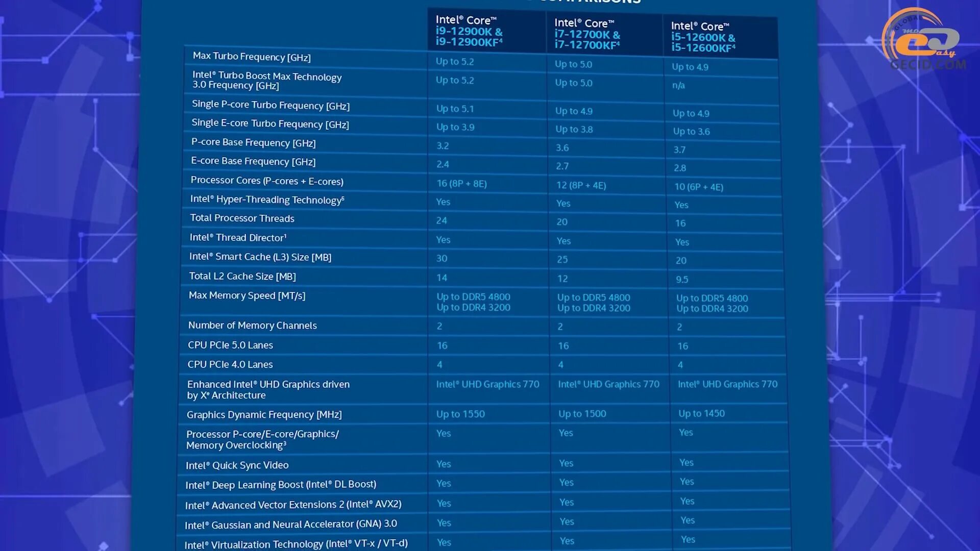The width and height of the screenshot is (980, 551).
Task: Click the Total Processor Threads label
Action: [x=242, y=218]
